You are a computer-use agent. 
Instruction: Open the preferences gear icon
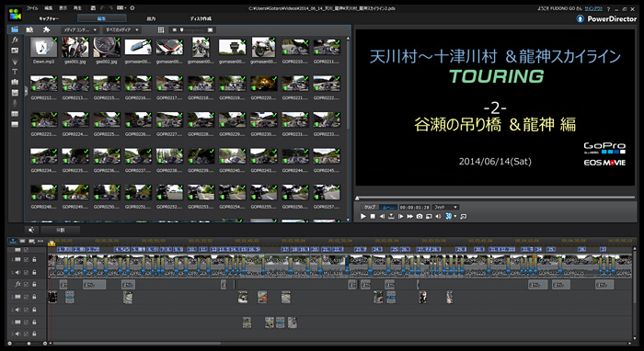(132, 7)
